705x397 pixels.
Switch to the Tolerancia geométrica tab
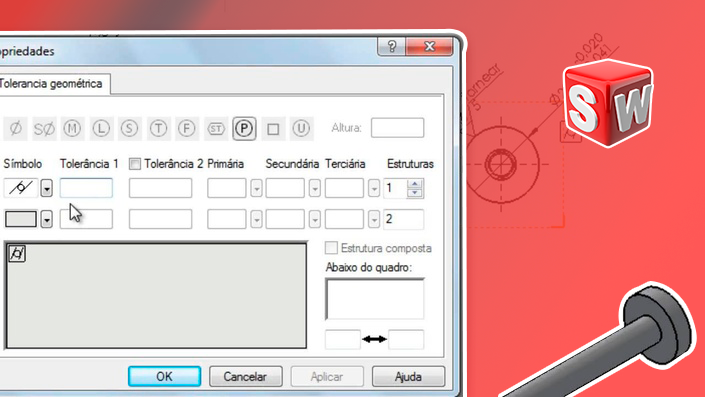(52, 84)
